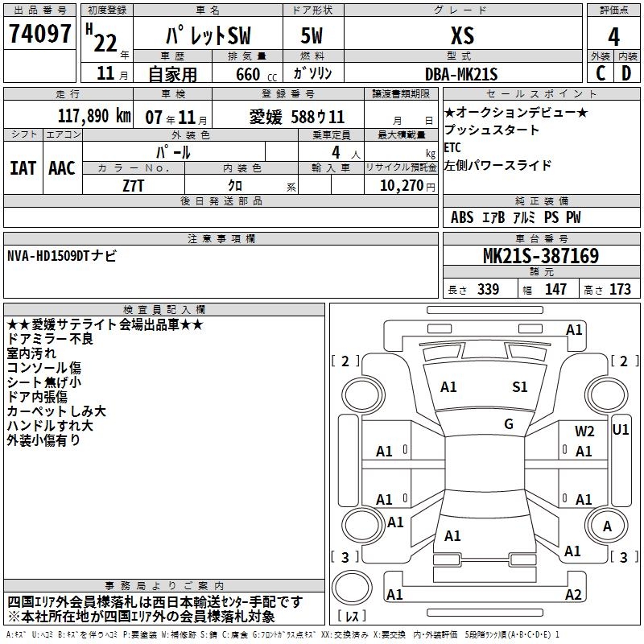This screenshot has width=644, height=644.
Task: Select the recycle deposit 10,270円
Action: coord(407,186)
